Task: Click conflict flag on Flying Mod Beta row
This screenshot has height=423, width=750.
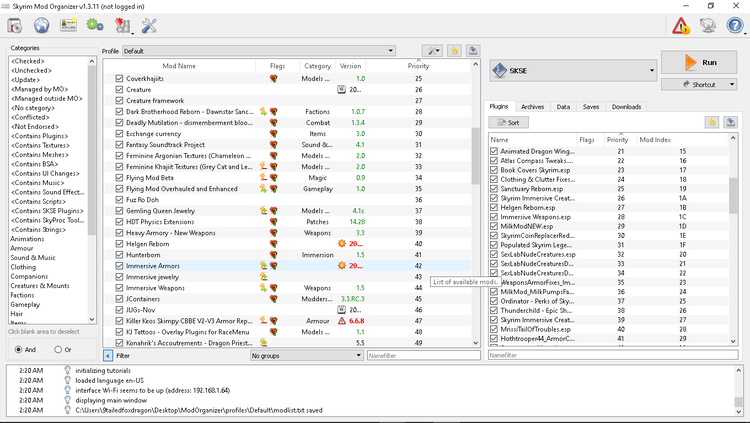Action: point(263,178)
